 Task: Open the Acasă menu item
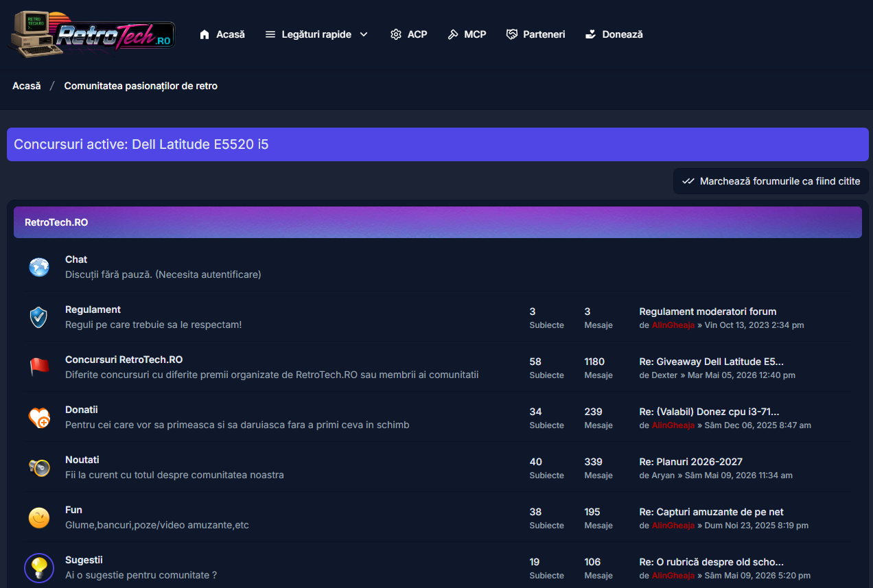(x=231, y=34)
